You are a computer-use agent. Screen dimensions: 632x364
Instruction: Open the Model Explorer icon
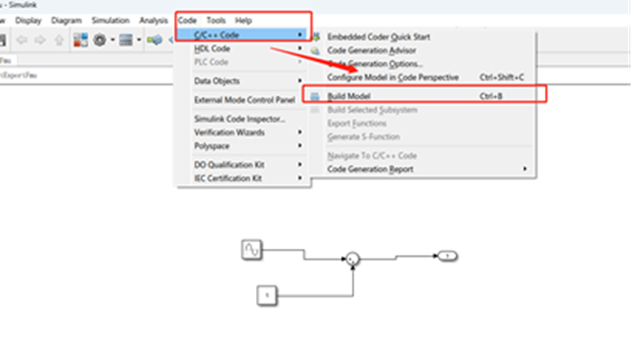[126, 40]
